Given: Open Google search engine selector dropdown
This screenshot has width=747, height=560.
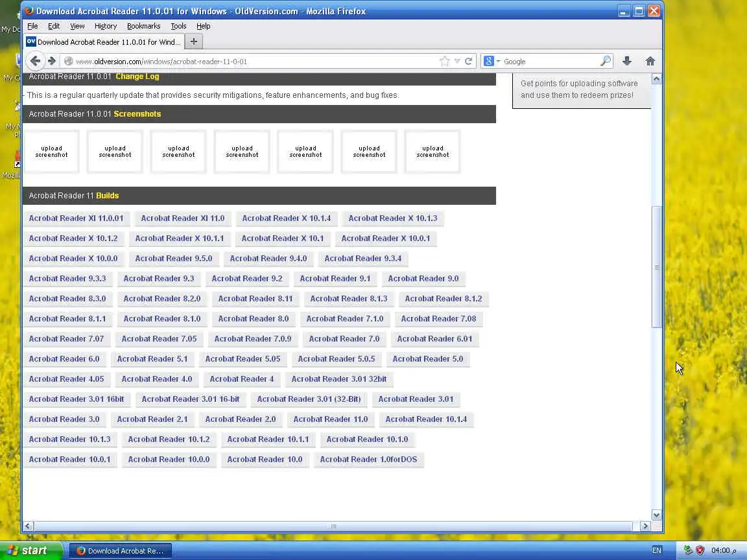Looking at the screenshot, I should (498, 62).
